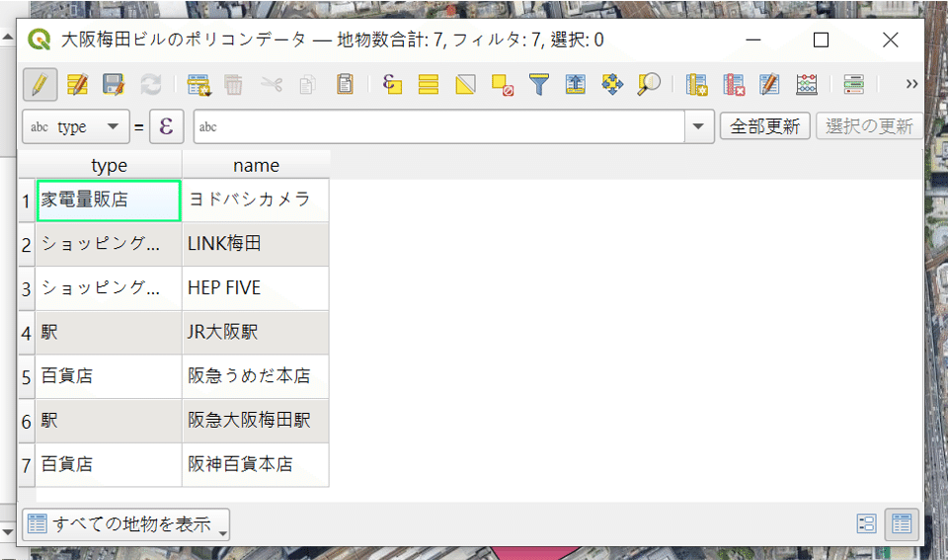Pan map to selected rows icon
This screenshot has height=560, width=948.
pos(612,84)
